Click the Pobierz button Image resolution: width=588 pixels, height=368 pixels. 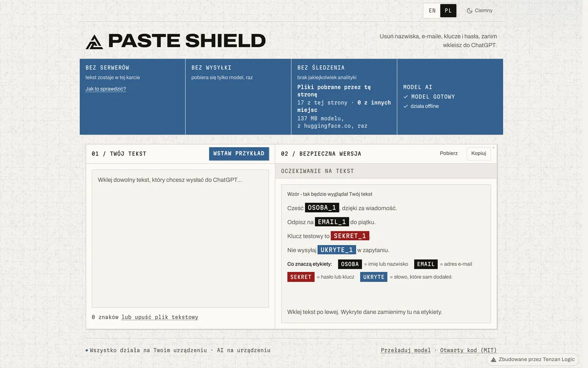449,154
